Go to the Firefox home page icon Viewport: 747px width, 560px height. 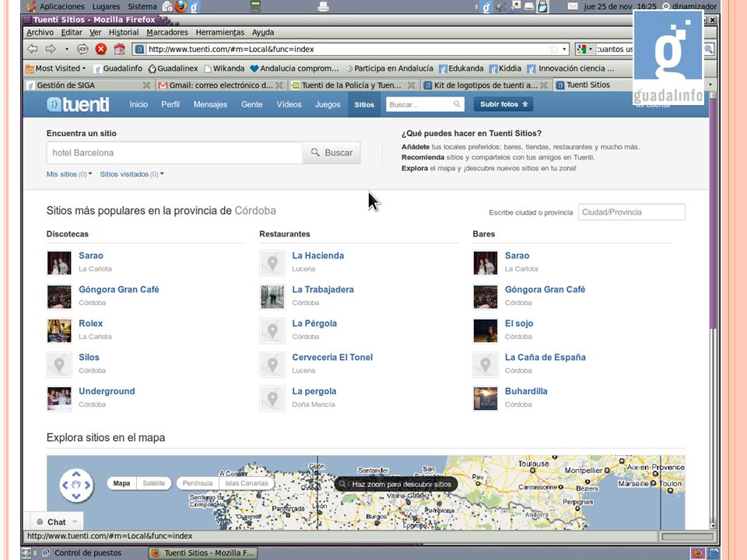click(119, 49)
